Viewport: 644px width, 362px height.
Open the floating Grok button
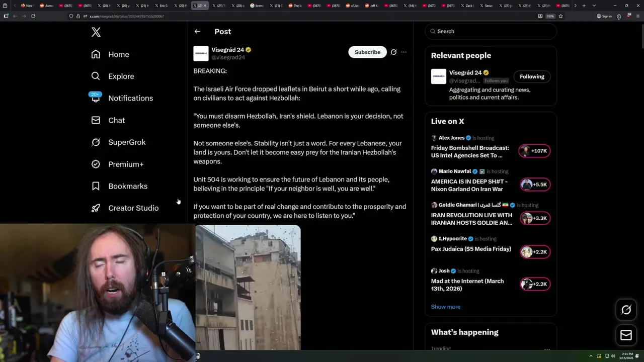pos(626,310)
